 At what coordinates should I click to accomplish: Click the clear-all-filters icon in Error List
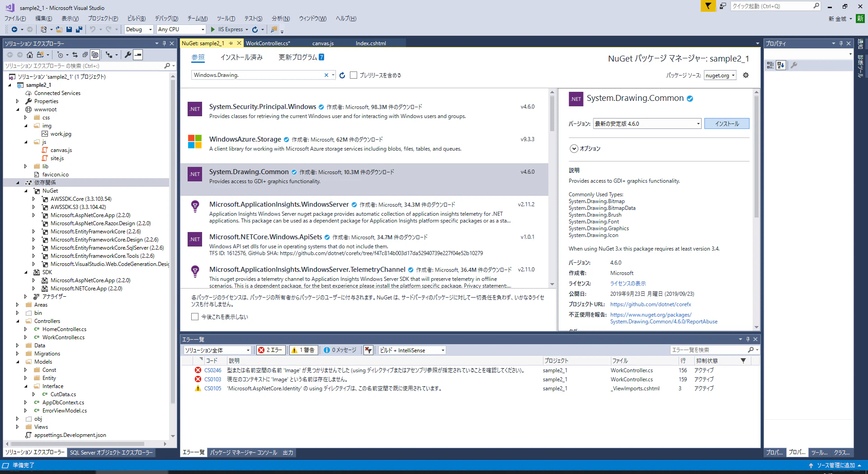[x=368, y=350]
